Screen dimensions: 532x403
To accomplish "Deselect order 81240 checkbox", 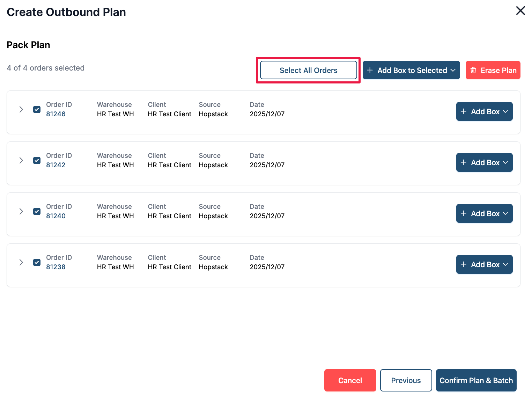I will click(37, 212).
